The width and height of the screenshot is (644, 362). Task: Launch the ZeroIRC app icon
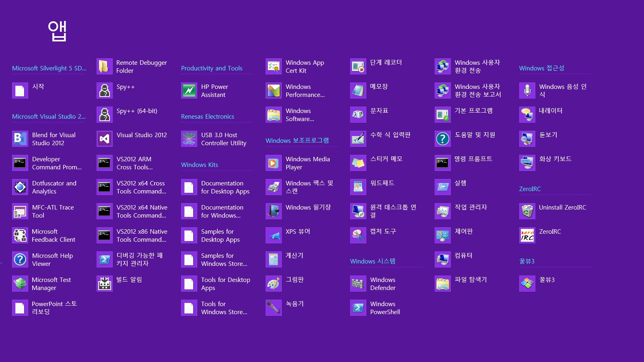click(527, 235)
